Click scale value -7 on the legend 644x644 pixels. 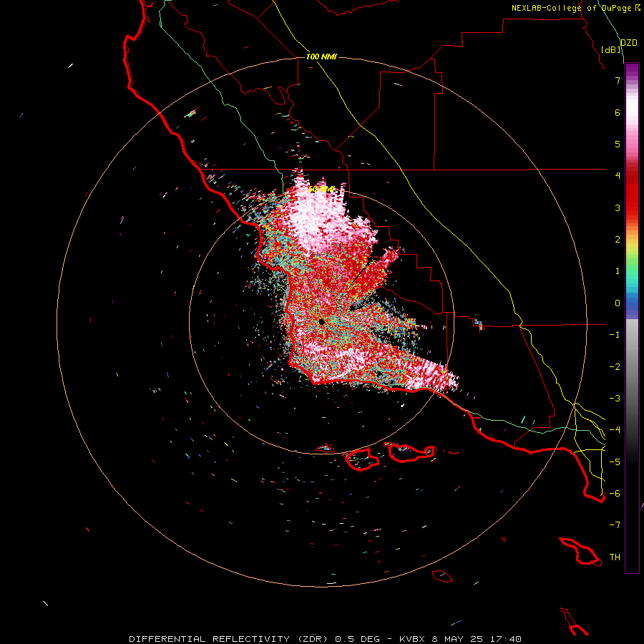[615, 525]
